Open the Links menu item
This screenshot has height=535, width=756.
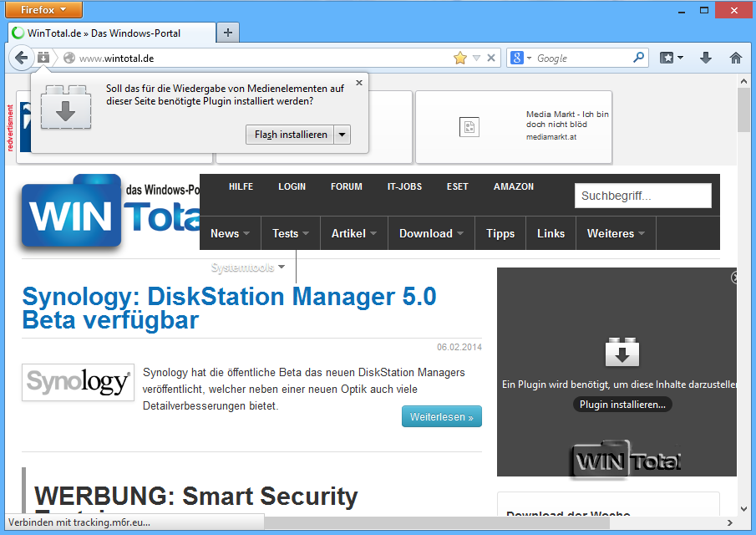click(x=551, y=233)
